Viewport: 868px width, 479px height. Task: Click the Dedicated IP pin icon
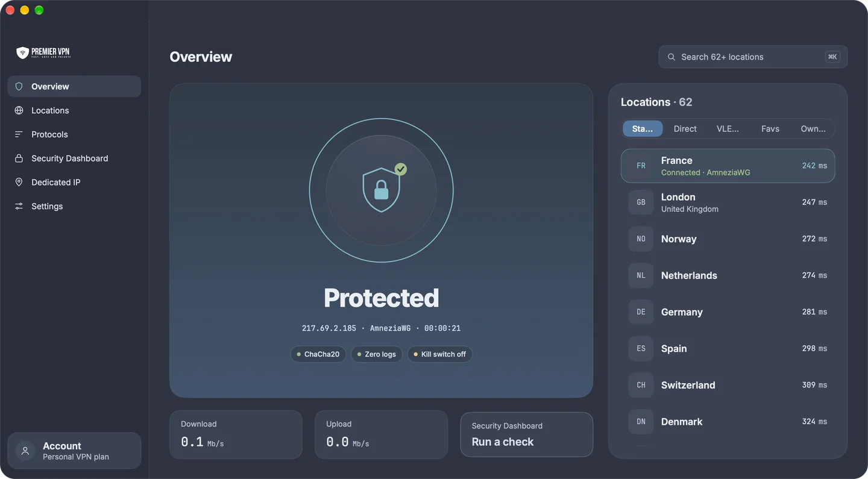[x=19, y=182]
